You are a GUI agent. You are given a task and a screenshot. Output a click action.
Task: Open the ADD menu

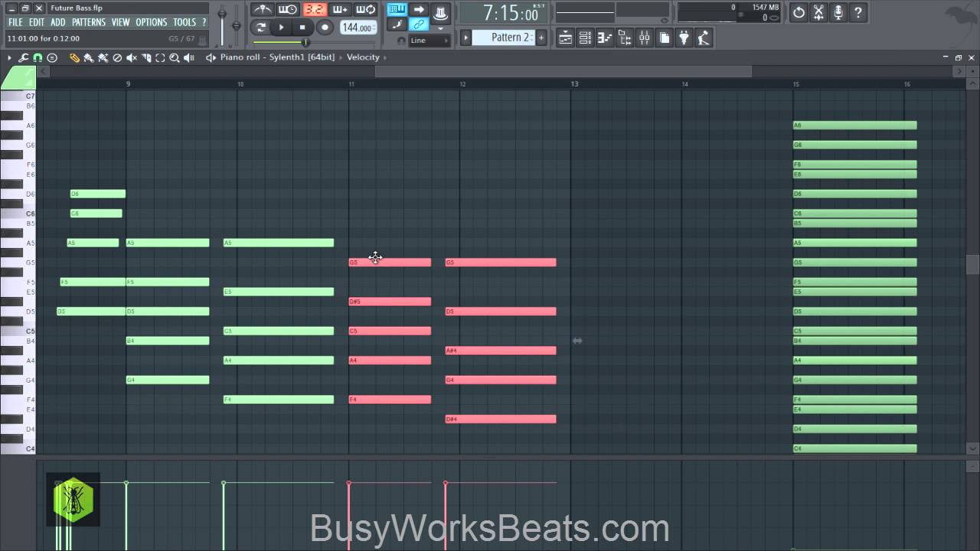coord(58,22)
